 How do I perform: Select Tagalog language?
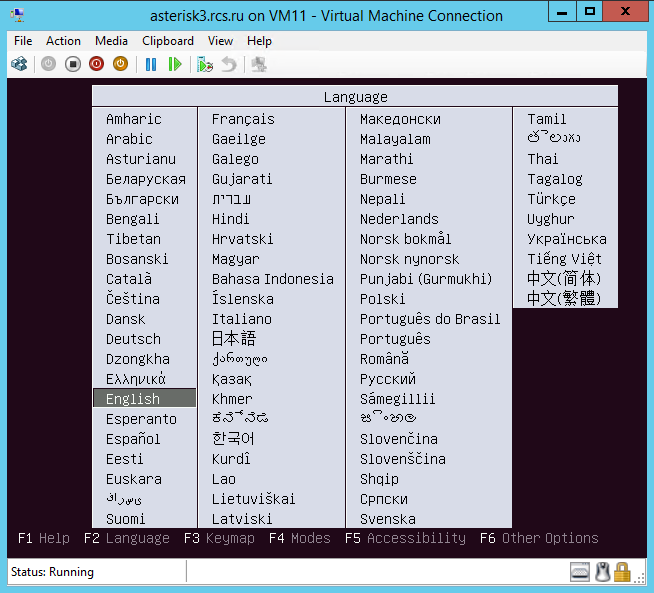(x=555, y=179)
